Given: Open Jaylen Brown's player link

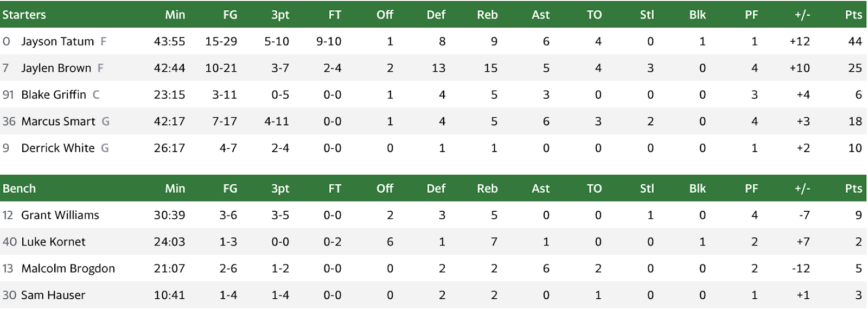Looking at the screenshot, I should 56,68.
